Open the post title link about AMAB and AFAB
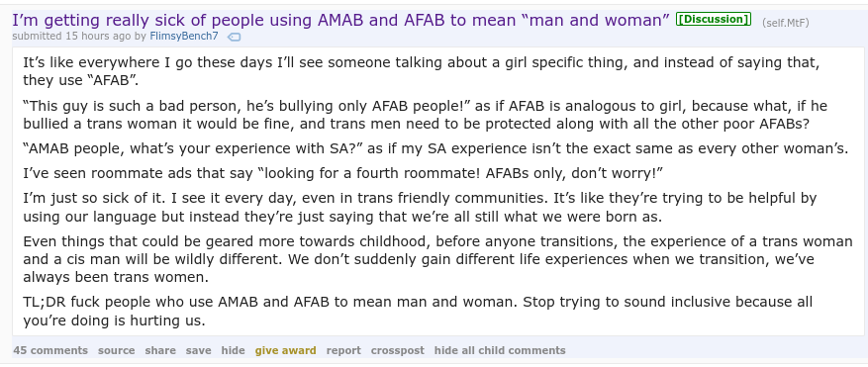The width and height of the screenshot is (868, 367). 341,21
